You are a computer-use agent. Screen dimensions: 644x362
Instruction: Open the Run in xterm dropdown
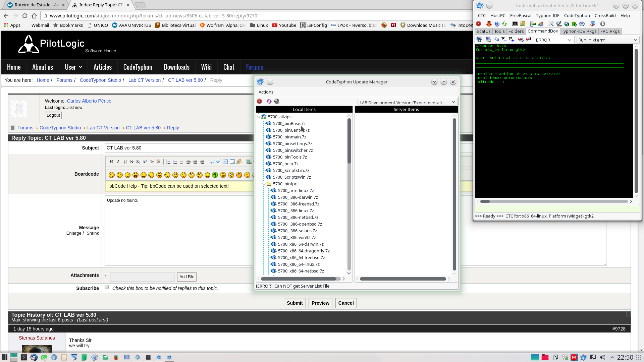(608, 40)
